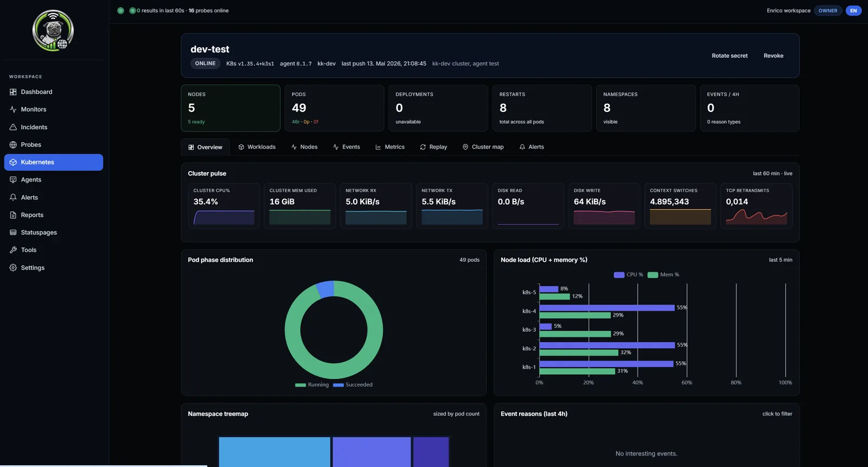Click the Events tab activity icon
Image resolution: width=868 pixels, height=467 pixels.
pyautogui.click(x=336, y=147)
